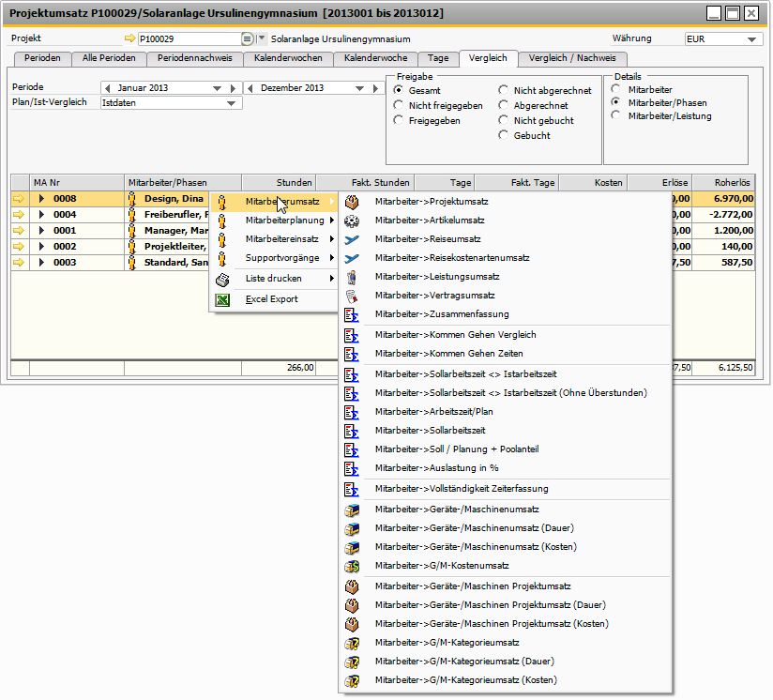Open the Kalenderwochen tab

pos(288,58)
